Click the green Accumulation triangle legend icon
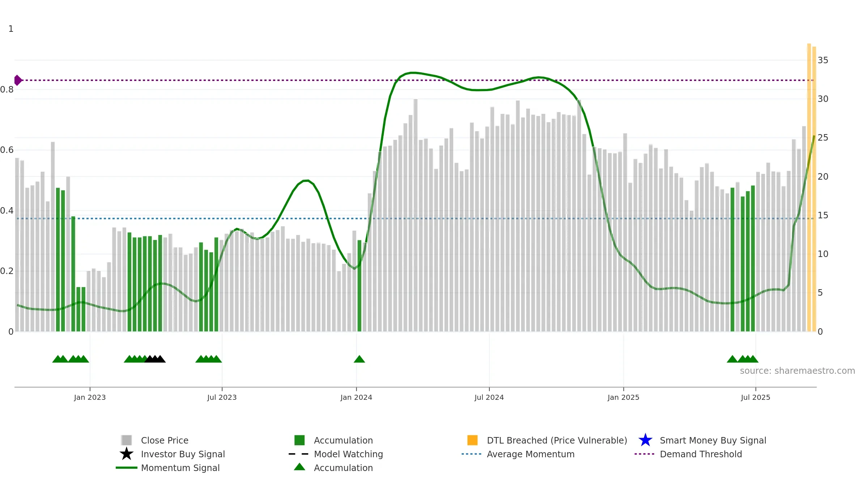This screenshot has width=868, height=488. point(299,467)
